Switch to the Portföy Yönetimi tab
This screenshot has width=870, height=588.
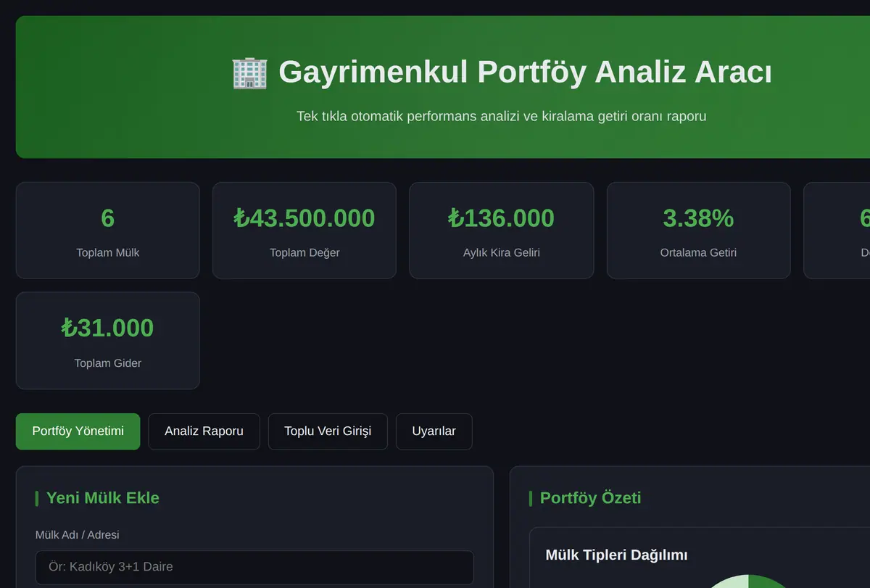[x=78, y=431]
